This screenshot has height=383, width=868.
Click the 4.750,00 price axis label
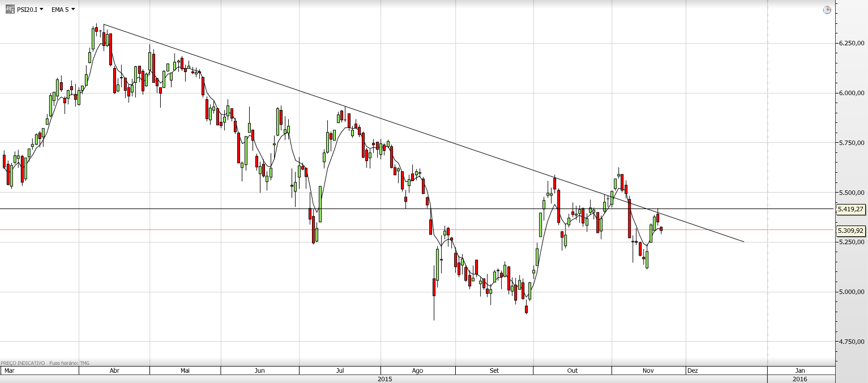(x=852, y=342)
